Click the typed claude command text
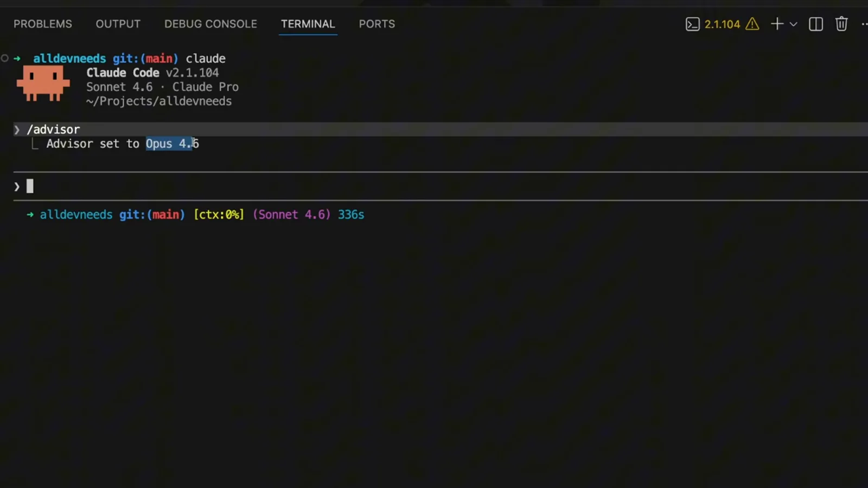Screen dimensions: 868x488 point(206,59)
